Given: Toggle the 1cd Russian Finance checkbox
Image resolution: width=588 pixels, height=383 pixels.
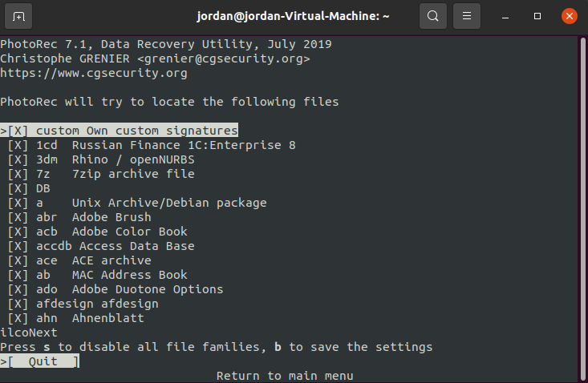Looking at the screenshot, I should 18,145.
